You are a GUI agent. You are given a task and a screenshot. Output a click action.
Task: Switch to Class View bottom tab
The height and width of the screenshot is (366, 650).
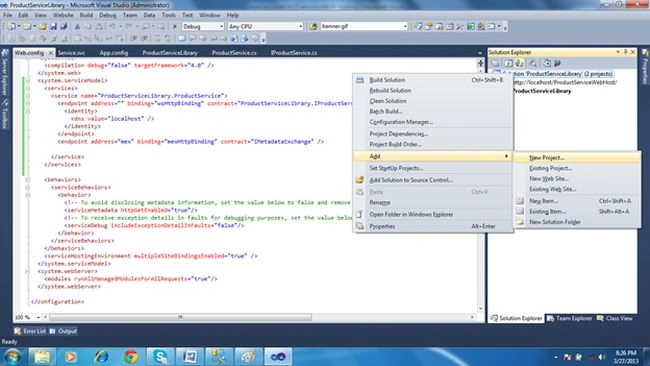615,318
